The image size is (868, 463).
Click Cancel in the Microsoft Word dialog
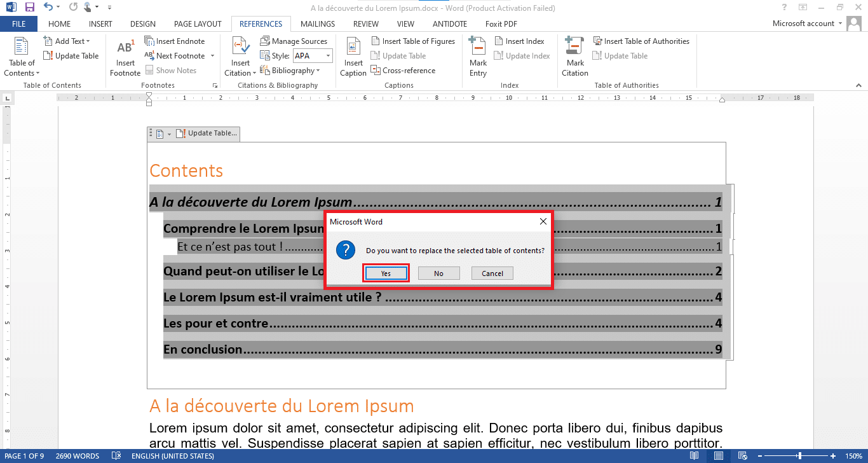tap(492, 273)
